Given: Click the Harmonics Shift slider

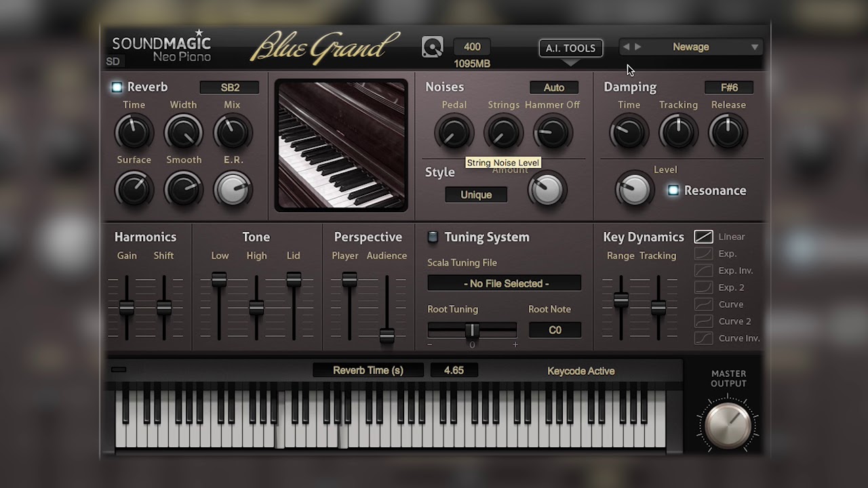Looking at the screenshot, I should [x=164, y=307].
